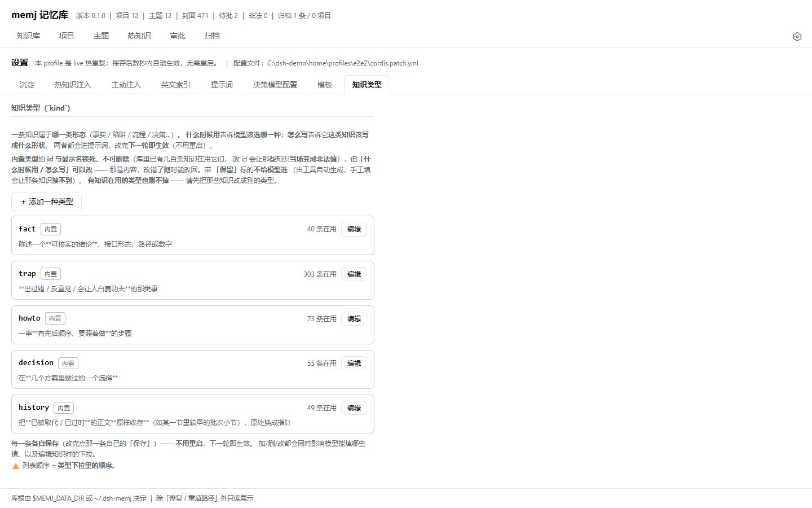Click 添加一种类型 button
The height and width of the screenshot is (508, 812).
click(x=46, y=202)
